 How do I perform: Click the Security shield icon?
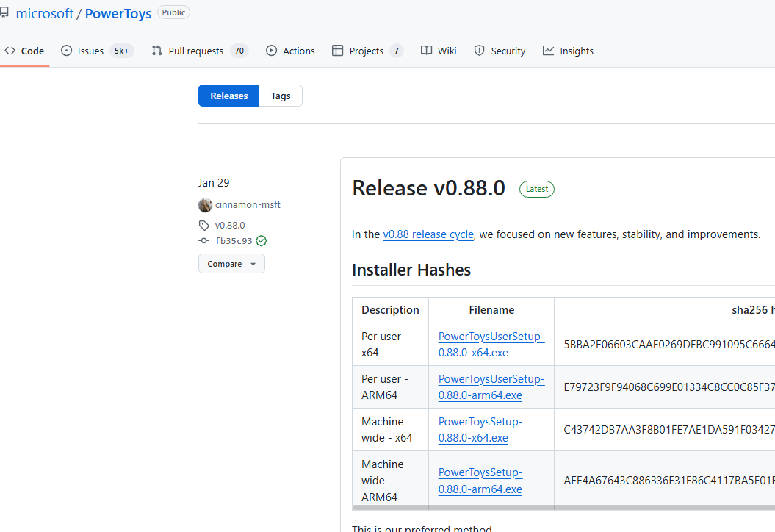point(479,51)
